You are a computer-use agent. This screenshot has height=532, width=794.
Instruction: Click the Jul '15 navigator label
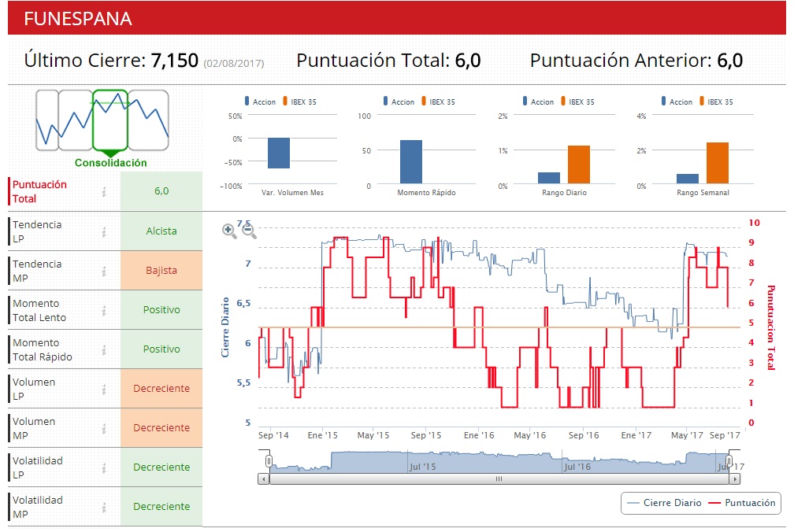point(423,467)
